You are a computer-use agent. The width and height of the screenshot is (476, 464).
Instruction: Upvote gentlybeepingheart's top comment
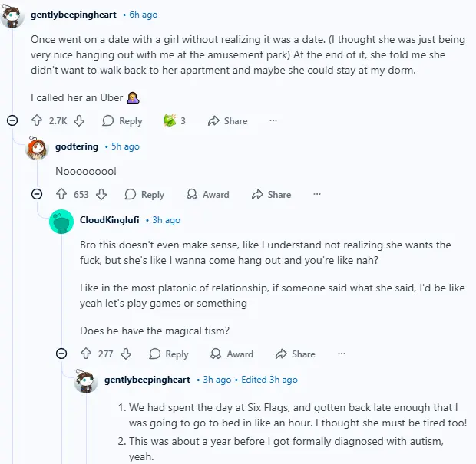pyautogui.click(x=36, y=120)
